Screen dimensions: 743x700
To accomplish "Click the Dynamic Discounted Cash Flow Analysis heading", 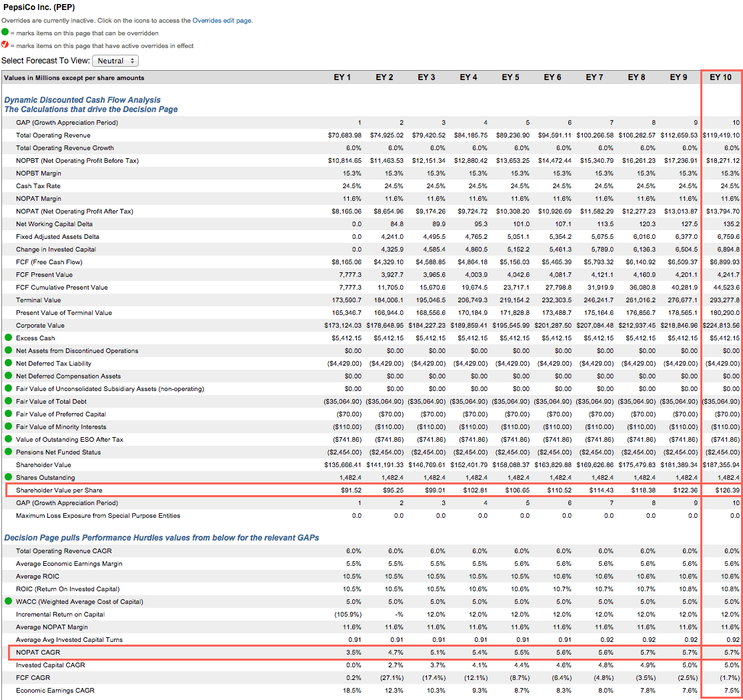I will [83, 100].
